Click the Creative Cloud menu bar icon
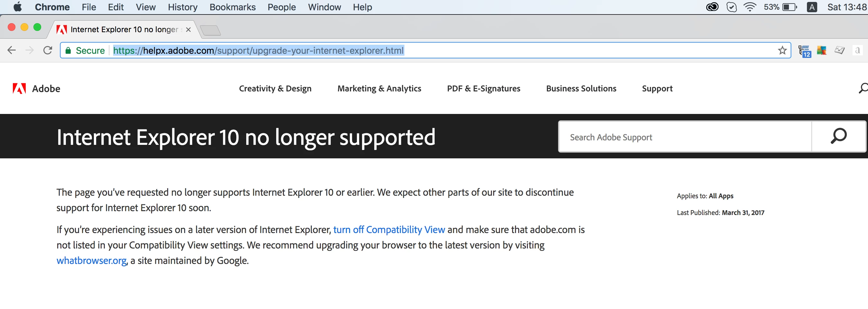Viewport: 868px width, 309px height. (x=712, y=7)
